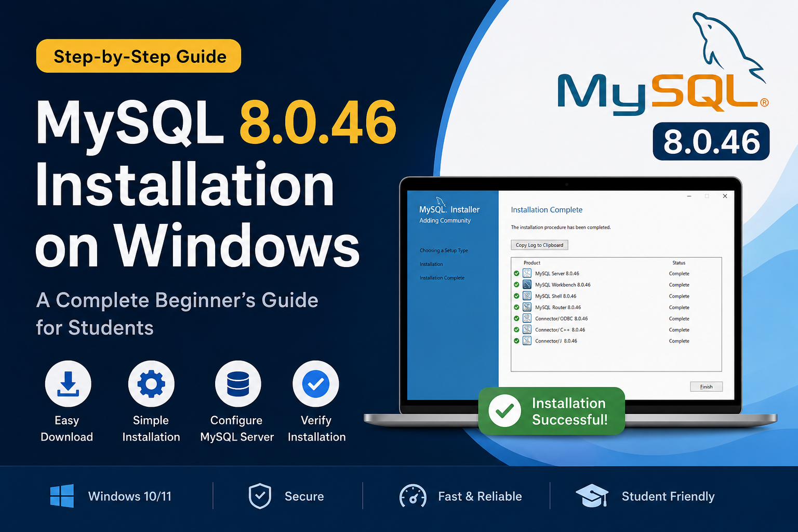Click text 'The installation procedure has been completed.'
This screenshot has height=532, width=798.
561,228
